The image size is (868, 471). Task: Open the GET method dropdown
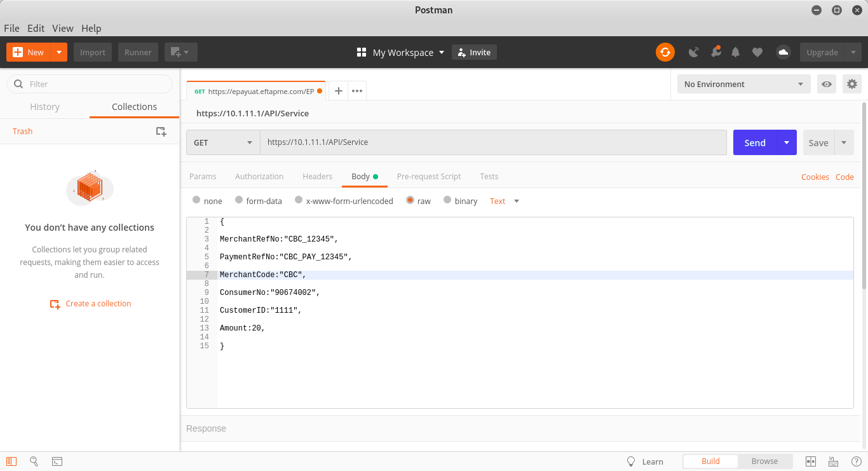click(223, 142)
